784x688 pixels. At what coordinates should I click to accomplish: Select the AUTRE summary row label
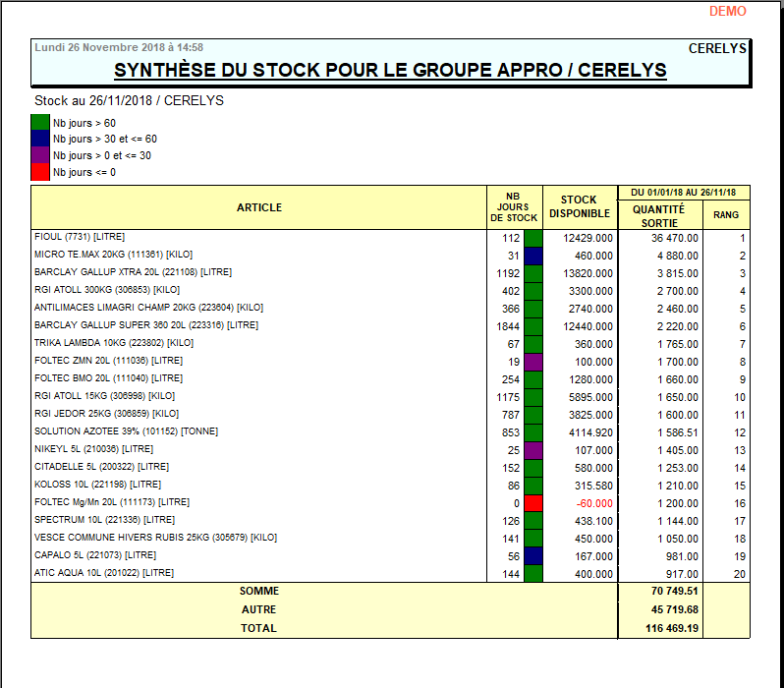click(259, 609)
